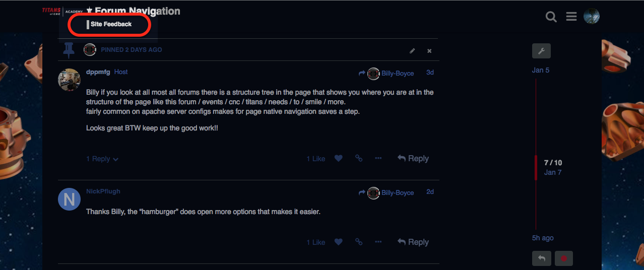Like NickPflugh's post with the heart
This screenshot has height=270, width=644.
point(339,242)
